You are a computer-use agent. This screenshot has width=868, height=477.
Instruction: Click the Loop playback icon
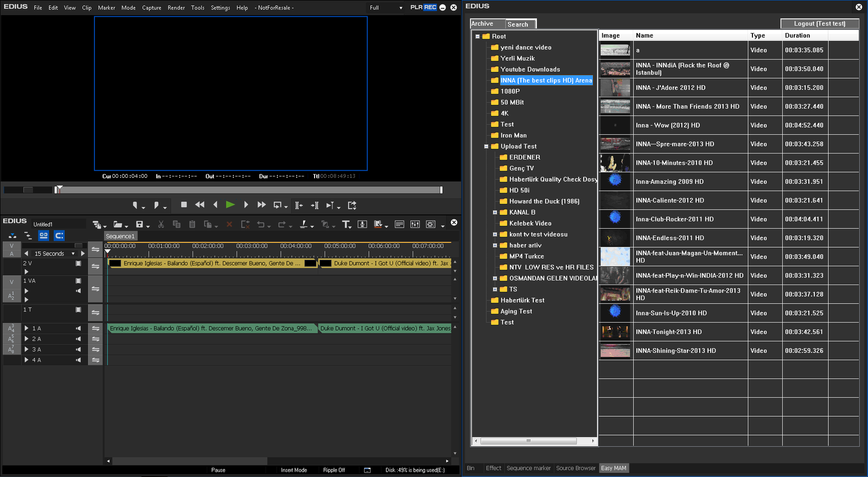[x=278, y=205]
